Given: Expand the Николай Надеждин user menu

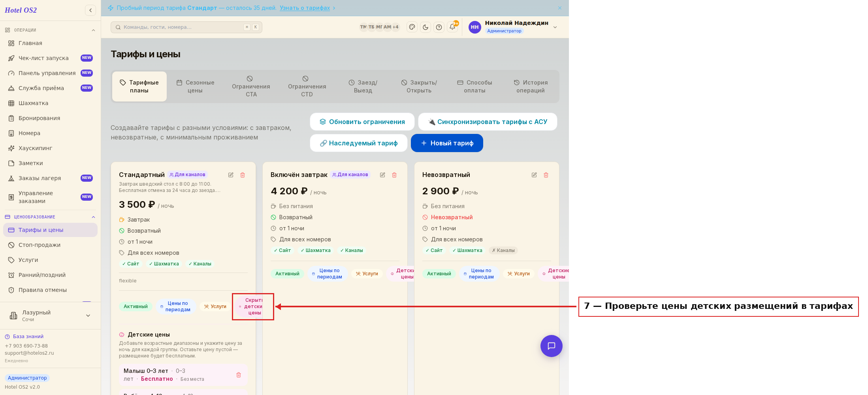Looking at the screenshot, I should 555,27.
